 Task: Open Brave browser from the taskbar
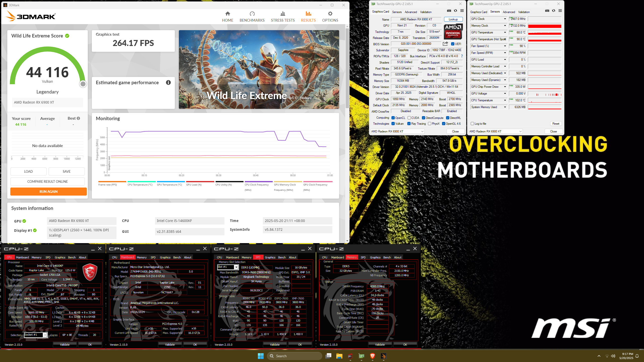coord(373,356)
